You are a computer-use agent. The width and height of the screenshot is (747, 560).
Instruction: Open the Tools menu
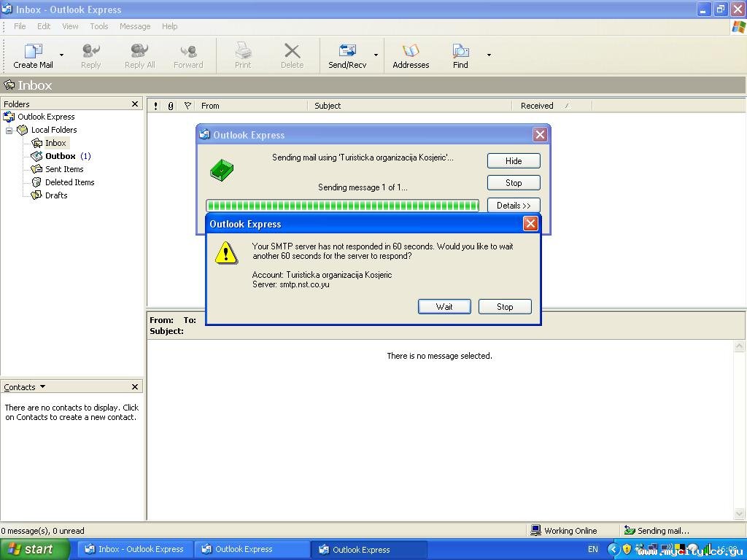pyautogui.click(x=99, y=26)
